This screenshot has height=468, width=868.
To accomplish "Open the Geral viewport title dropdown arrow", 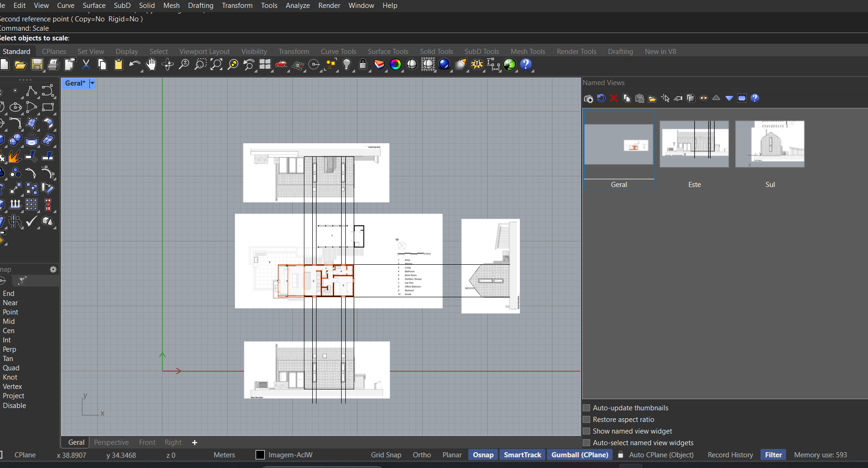I will [92, 83].
